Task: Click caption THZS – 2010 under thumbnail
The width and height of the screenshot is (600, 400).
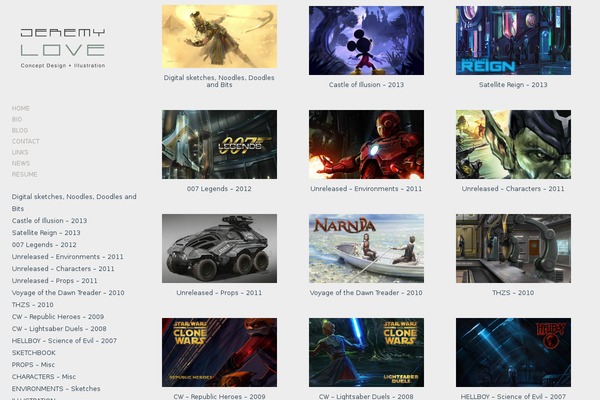Action: [513, 292]
